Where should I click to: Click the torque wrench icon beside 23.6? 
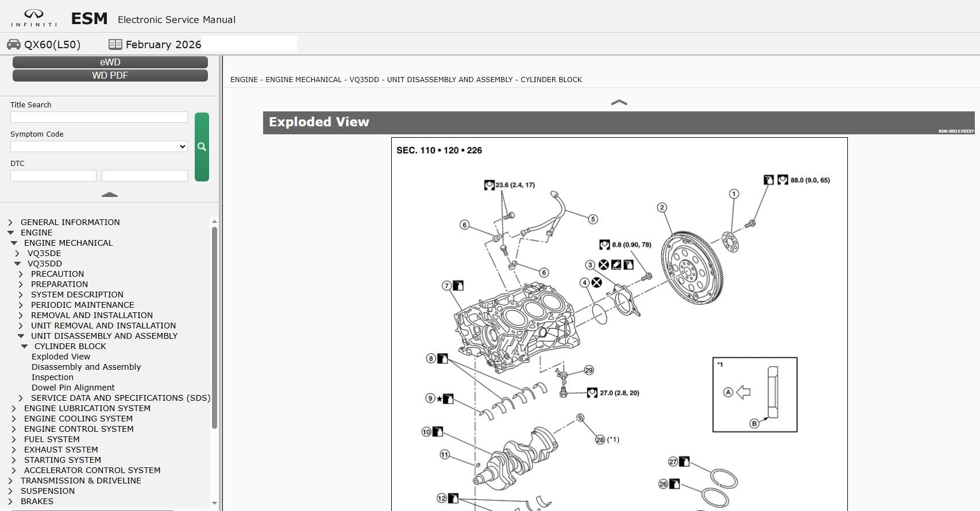click(x=489, y=185)
